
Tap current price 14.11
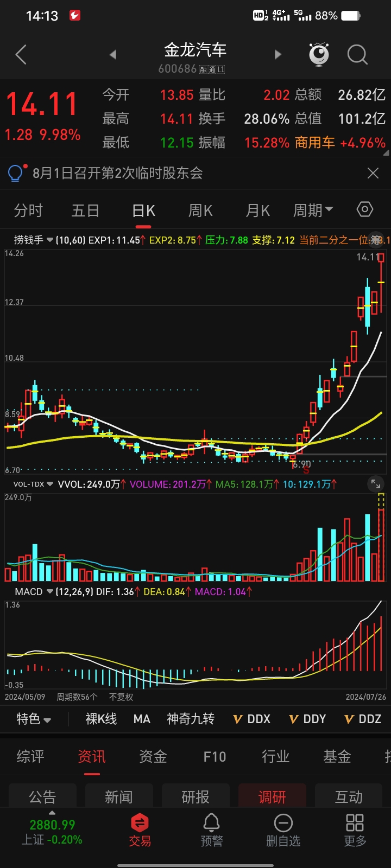pos(42,104)
